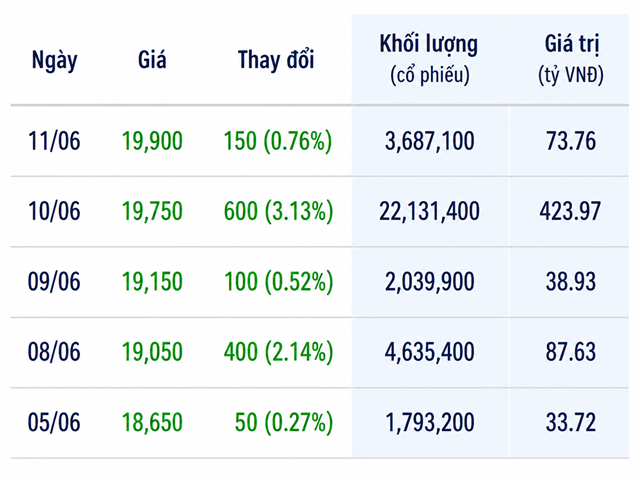640x480 pixels.
Task: Select the 09/06 date cell
Action: [54, 282]
